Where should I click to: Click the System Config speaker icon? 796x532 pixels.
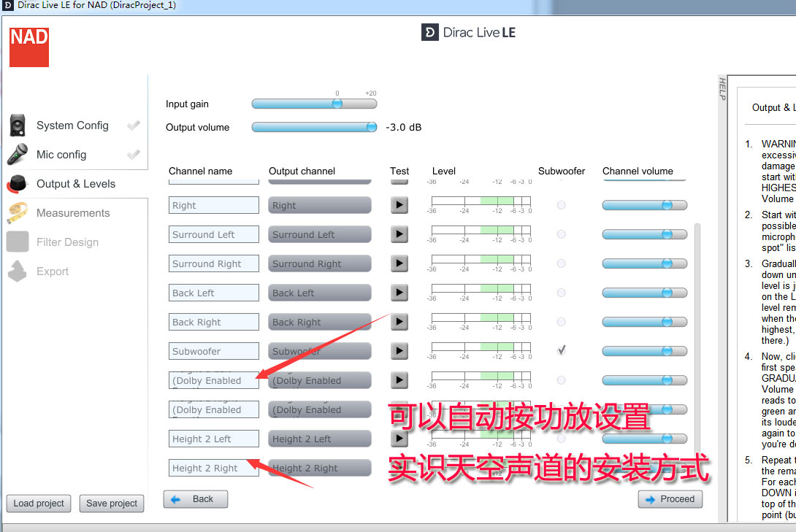[x=18, y=126]
